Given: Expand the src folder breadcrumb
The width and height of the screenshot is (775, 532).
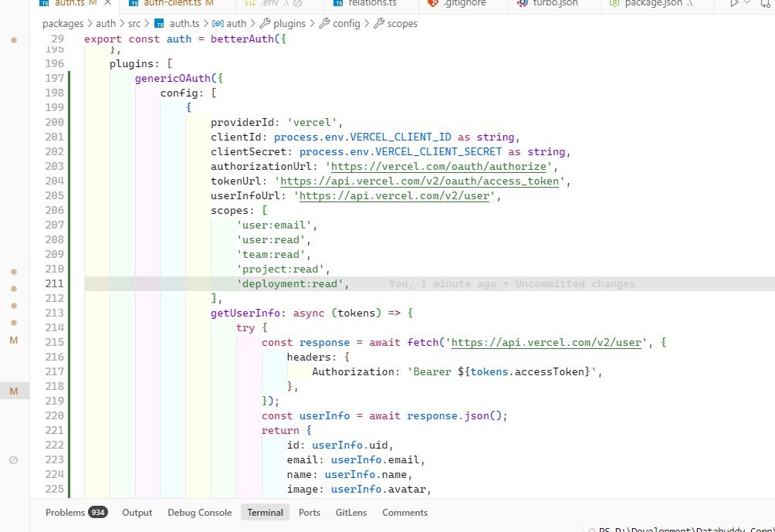Looking at the screenshot, I should click(134, 23).
